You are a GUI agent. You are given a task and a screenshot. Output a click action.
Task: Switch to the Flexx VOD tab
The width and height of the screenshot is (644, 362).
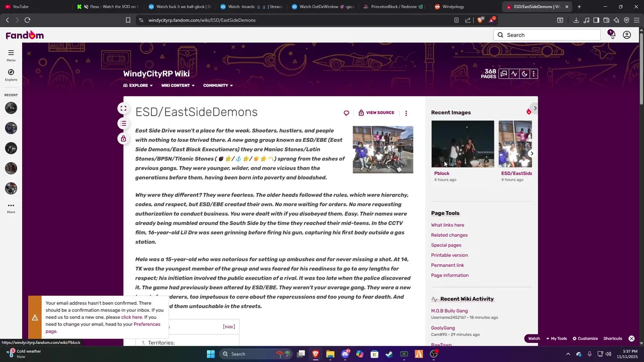[108, 7]
